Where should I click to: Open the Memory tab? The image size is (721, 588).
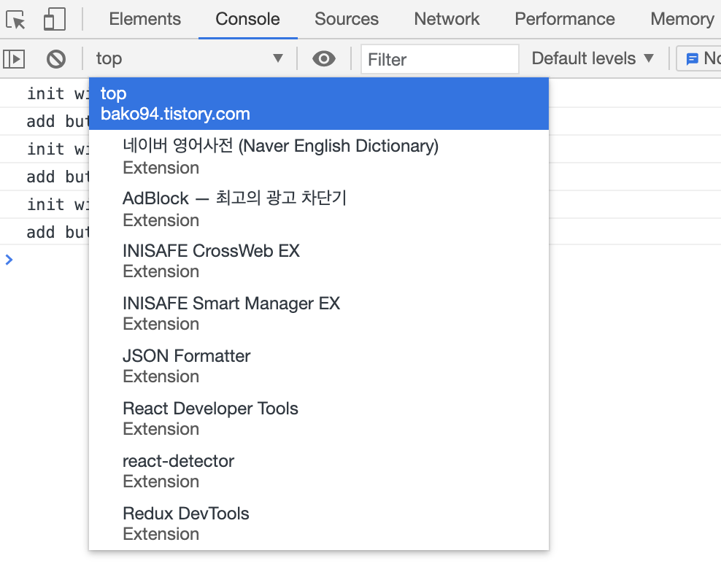tap(682, 19)
